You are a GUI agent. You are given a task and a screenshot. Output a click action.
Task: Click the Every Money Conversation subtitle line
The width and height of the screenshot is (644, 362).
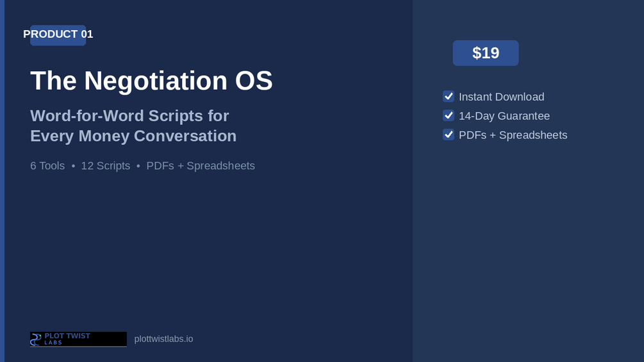click(133, 136)
